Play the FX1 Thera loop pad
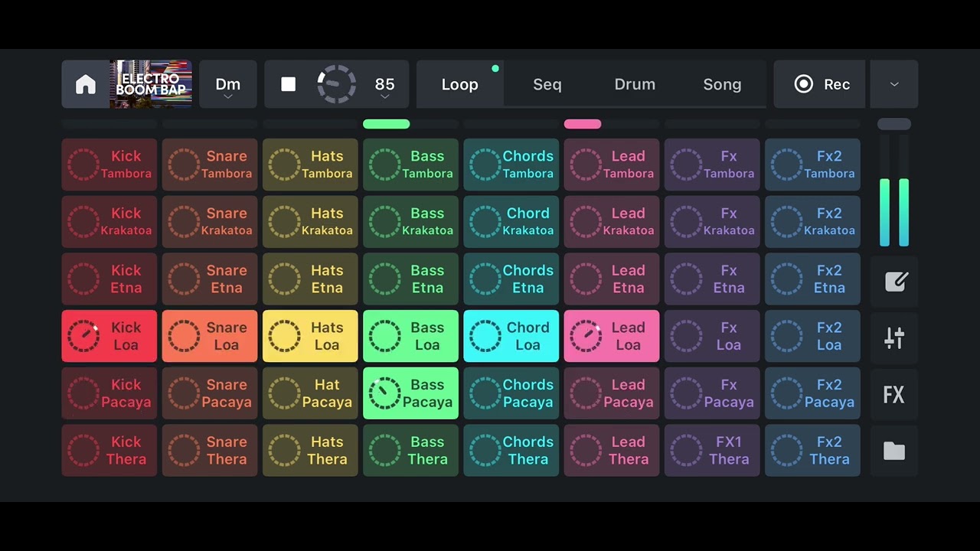 tap(712, 451)
